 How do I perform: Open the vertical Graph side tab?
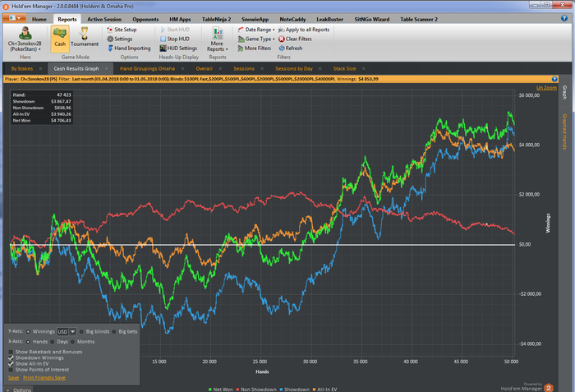coord(565,93)
